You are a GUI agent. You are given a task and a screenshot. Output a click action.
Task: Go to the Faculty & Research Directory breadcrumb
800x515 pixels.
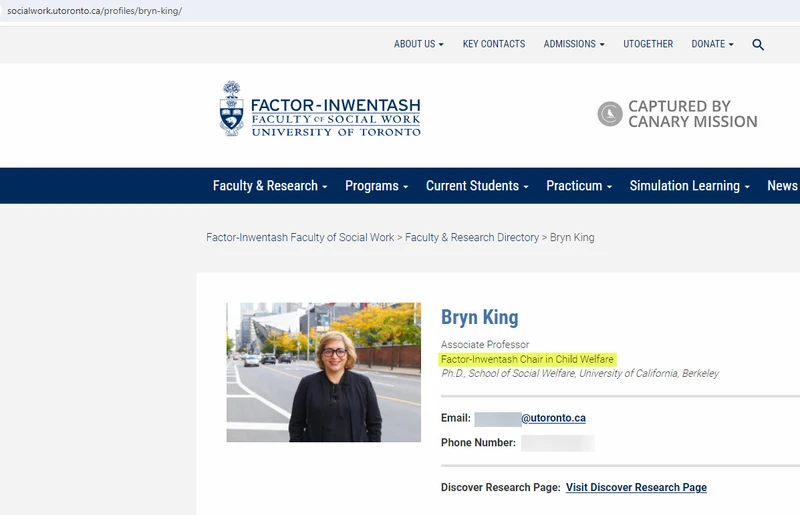click(x=472, y=238)
